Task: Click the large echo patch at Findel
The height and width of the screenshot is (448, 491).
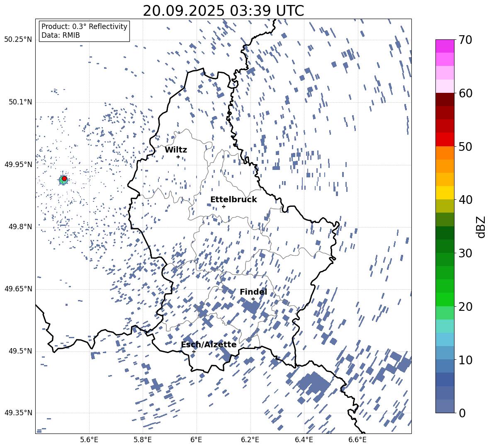Action: point(250,306)
